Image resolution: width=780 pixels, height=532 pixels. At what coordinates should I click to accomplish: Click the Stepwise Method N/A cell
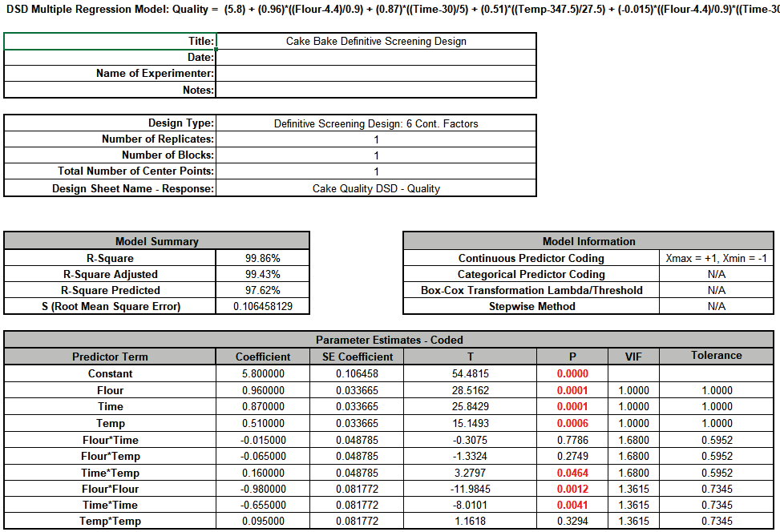(x=717, y=306)
